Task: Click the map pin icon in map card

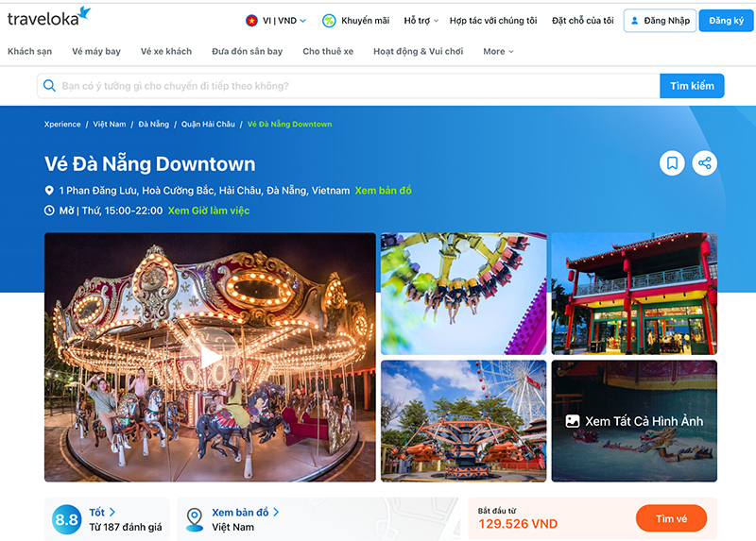Action: point(195,520)
